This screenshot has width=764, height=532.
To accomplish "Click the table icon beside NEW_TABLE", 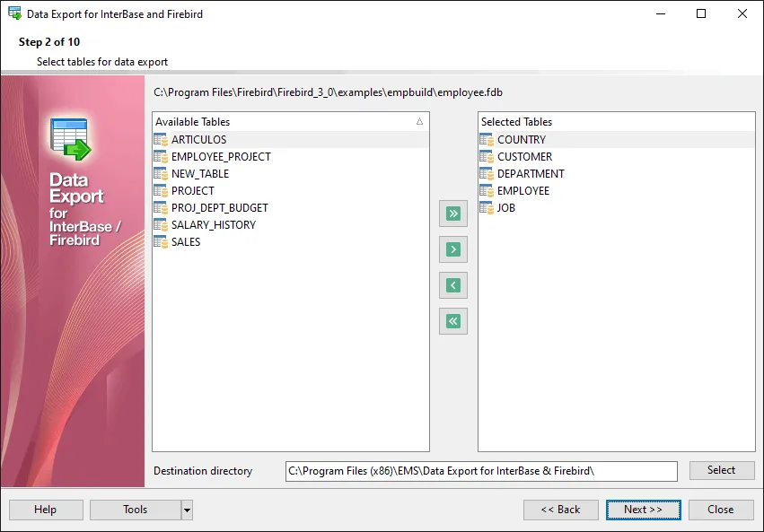I will tap(161, 174).
